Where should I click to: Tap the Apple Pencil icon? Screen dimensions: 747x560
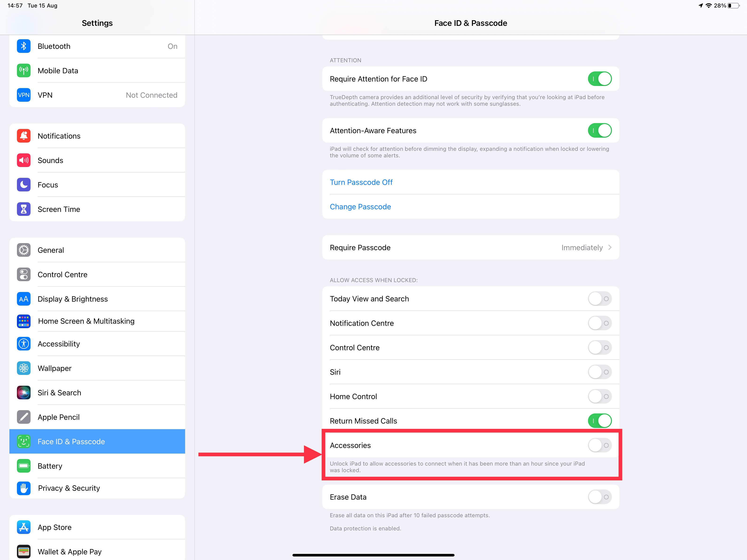click(x=24, y=417)
